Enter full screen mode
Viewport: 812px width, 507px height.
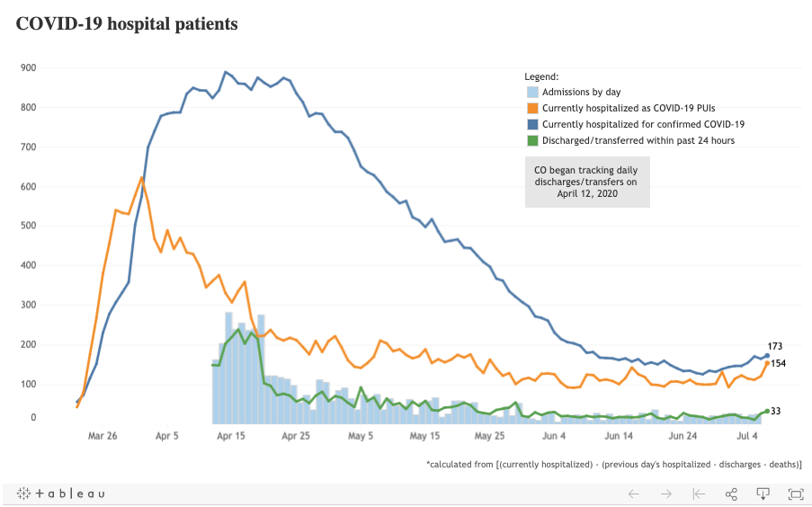[795, 494]
